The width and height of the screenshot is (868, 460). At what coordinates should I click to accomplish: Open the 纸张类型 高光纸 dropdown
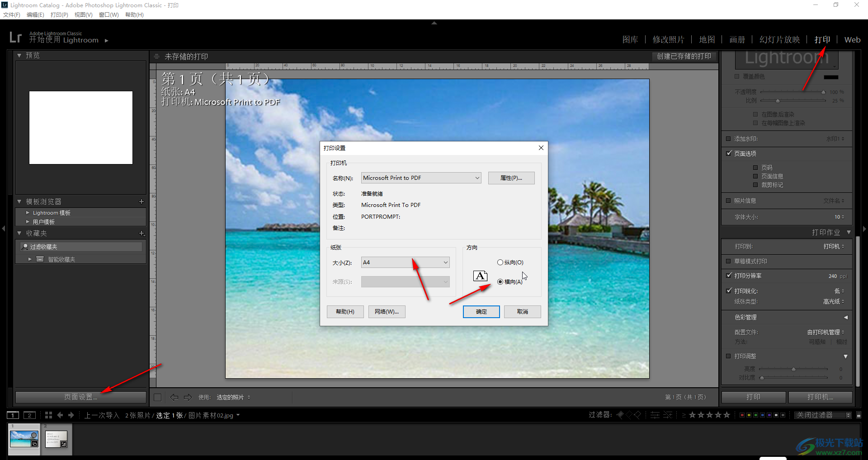pos(834,301)
